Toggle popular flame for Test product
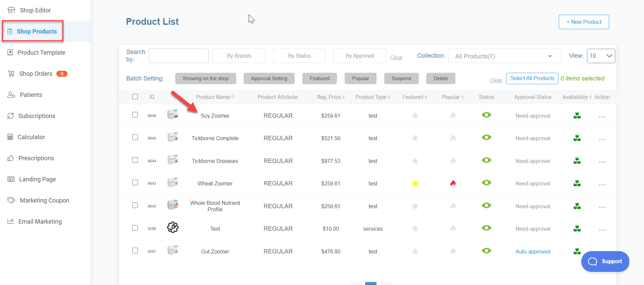 click(453, 229)
